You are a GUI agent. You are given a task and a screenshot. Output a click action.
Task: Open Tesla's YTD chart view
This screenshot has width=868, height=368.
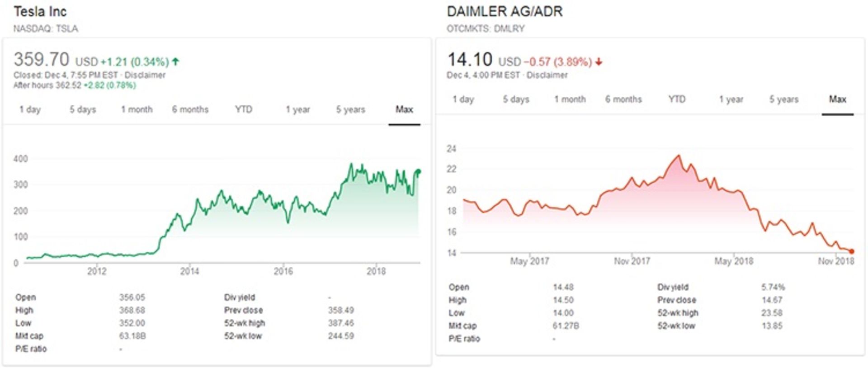tap(243, 109)
